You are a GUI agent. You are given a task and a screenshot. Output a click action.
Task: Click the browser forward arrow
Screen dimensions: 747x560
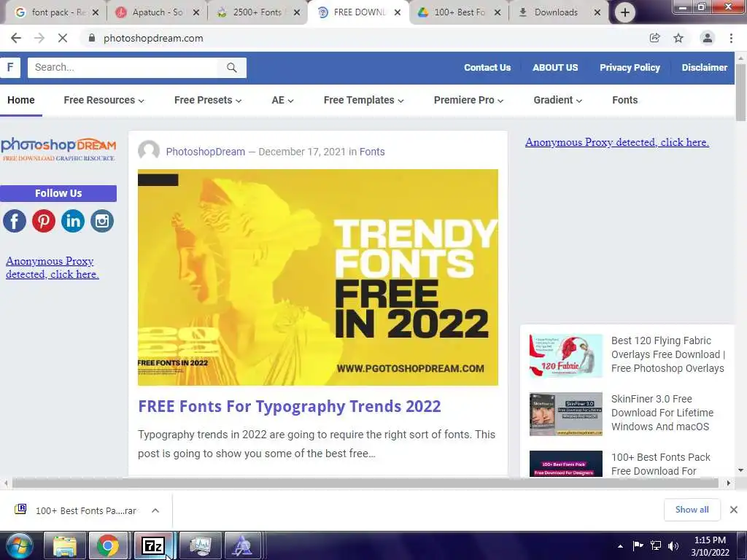coord(39,38)
